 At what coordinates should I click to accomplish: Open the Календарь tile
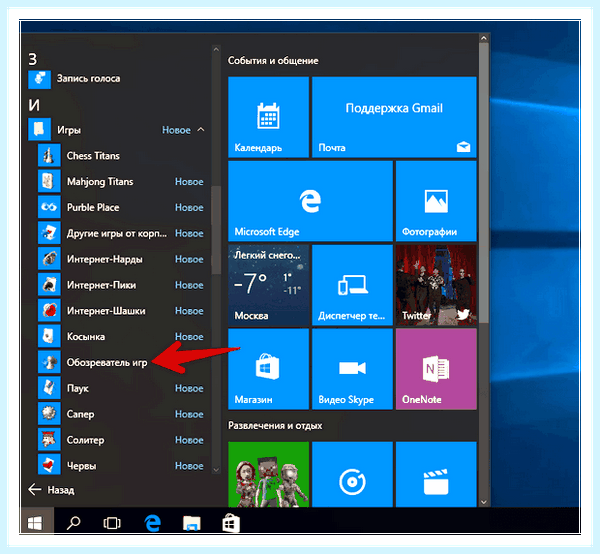click(268, 117)
